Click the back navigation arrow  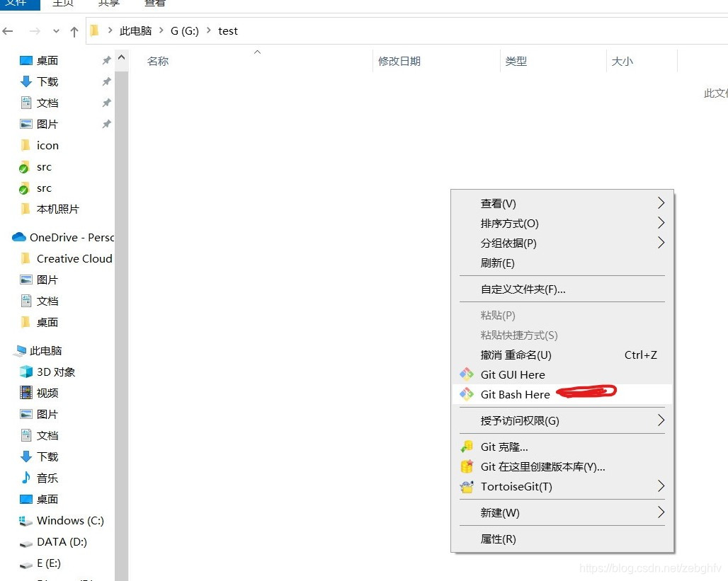7,31
